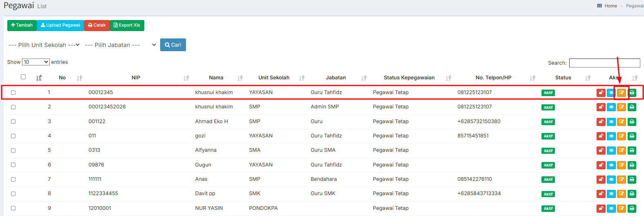The height and width of the screenshot is (216, 644).
Task: Click the Cetak print button
Action: coord(97,25)
